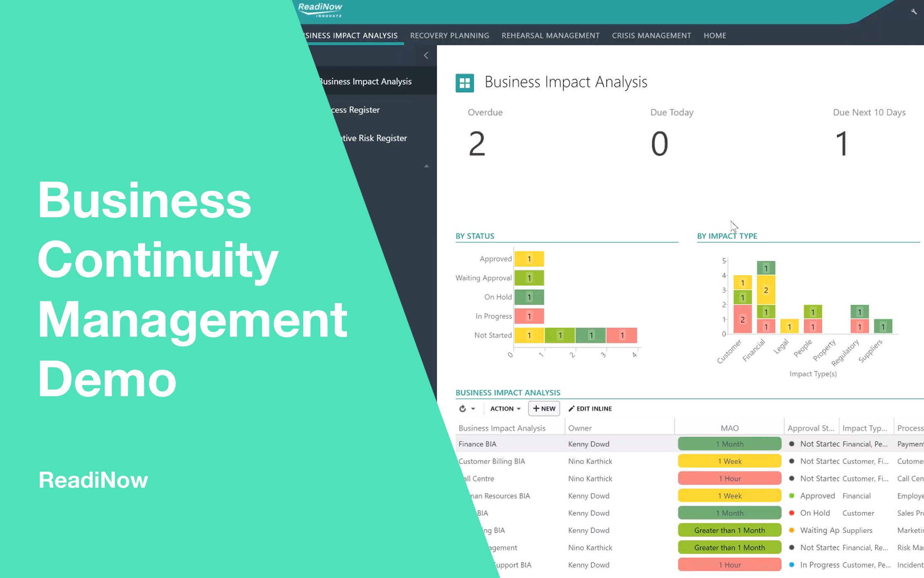Screen dimensions: 924x578
Task: Switch to the Rehearsal Management tab
Action: [x=551, y=36]
